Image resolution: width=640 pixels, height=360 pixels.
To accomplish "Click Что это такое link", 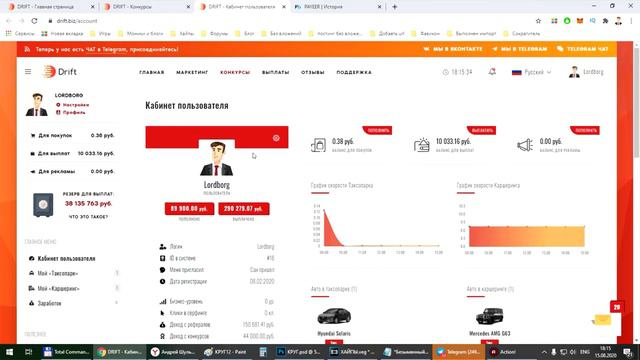I will (88, 217).
